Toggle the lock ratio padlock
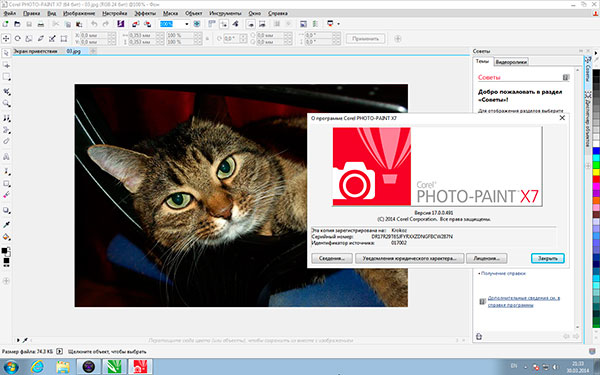The height and width of the screenshot is (375, 600). (207, 39)
